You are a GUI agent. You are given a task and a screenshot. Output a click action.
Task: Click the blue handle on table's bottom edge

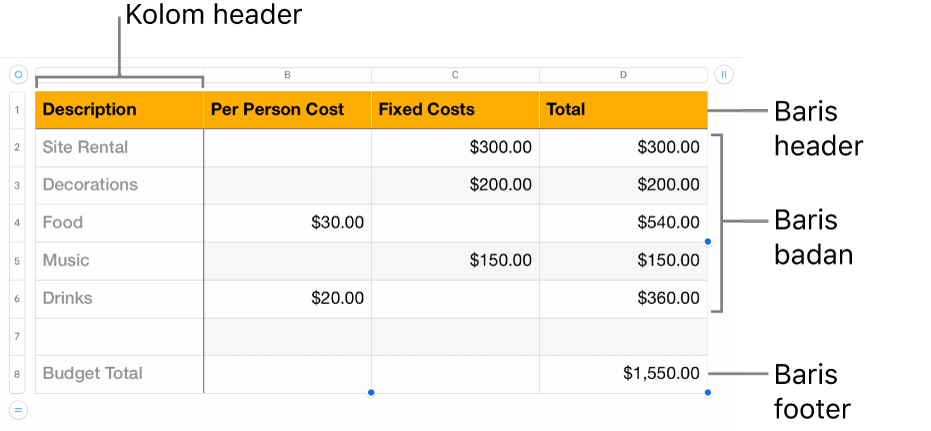[x=371, y=392]
